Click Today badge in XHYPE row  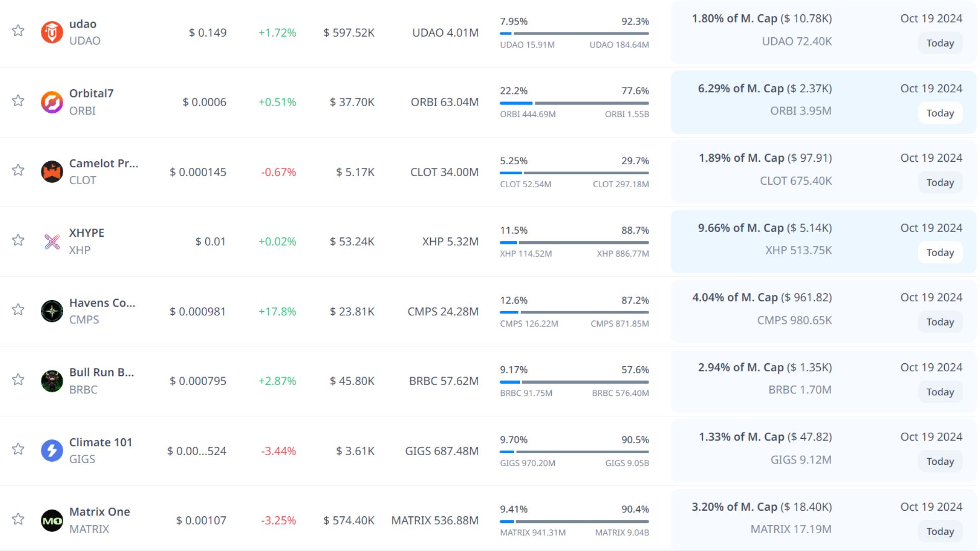[x=940, y=253]
